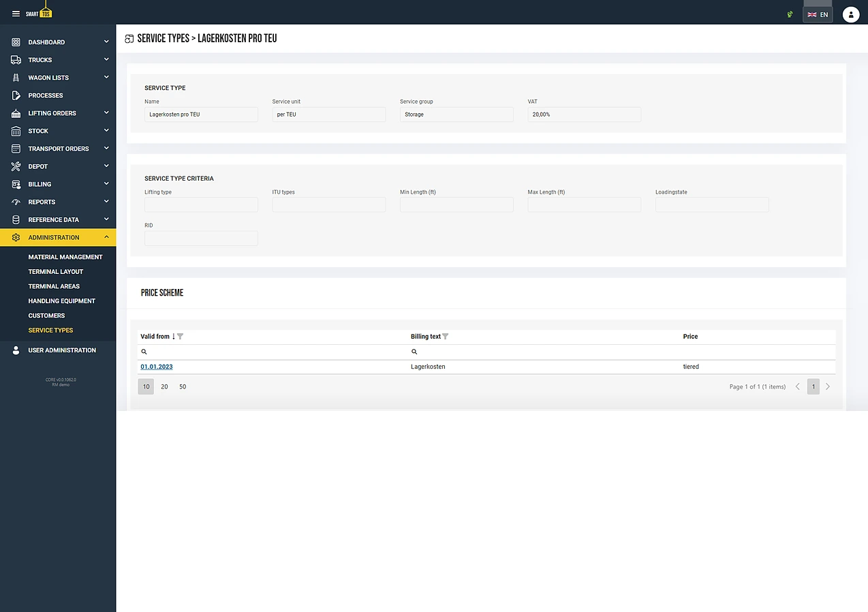This screenshot has width=868, height=612.
Task: Click the ITU types field
Action: coord(329,204)
